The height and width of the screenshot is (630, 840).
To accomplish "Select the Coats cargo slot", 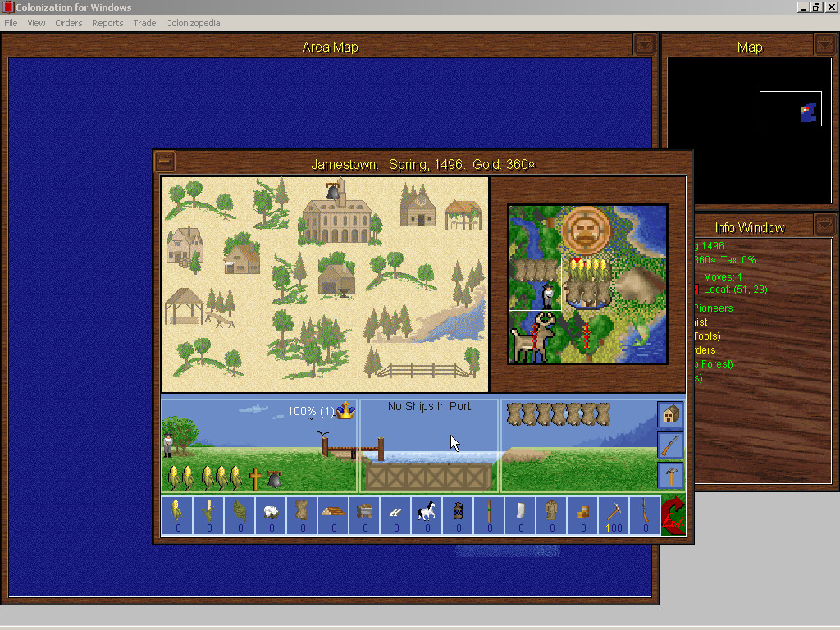I will pyautogui.click(x=551, y=516).
